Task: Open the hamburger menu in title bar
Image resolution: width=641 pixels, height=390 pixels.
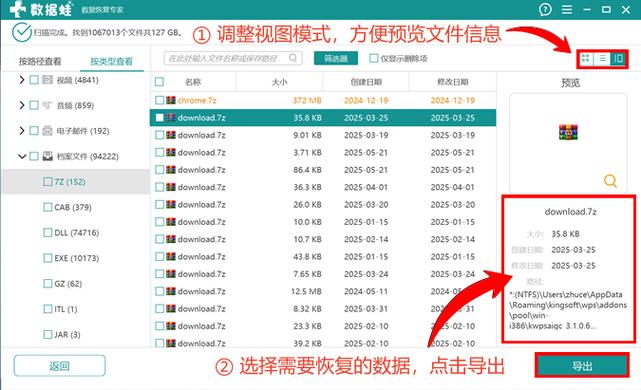Action: 567,9
